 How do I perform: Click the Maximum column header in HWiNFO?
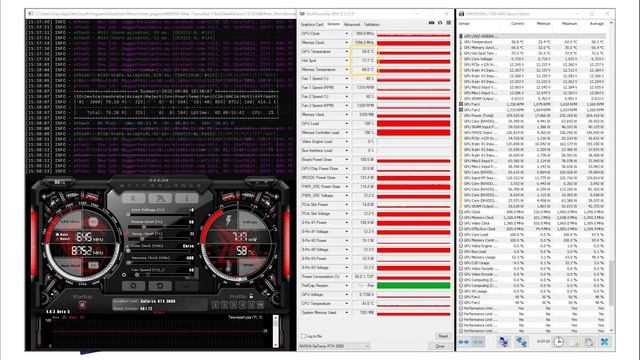pos(569,24)
